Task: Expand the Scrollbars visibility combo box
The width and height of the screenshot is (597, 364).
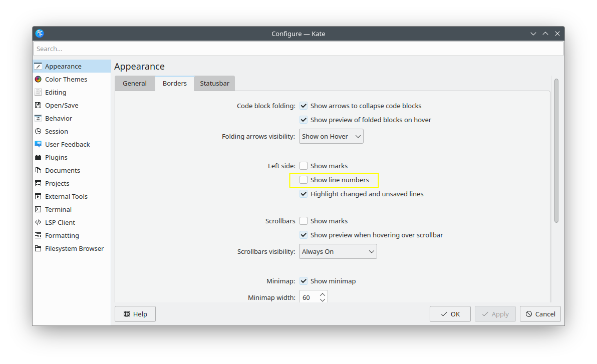Action: (338, 251)
